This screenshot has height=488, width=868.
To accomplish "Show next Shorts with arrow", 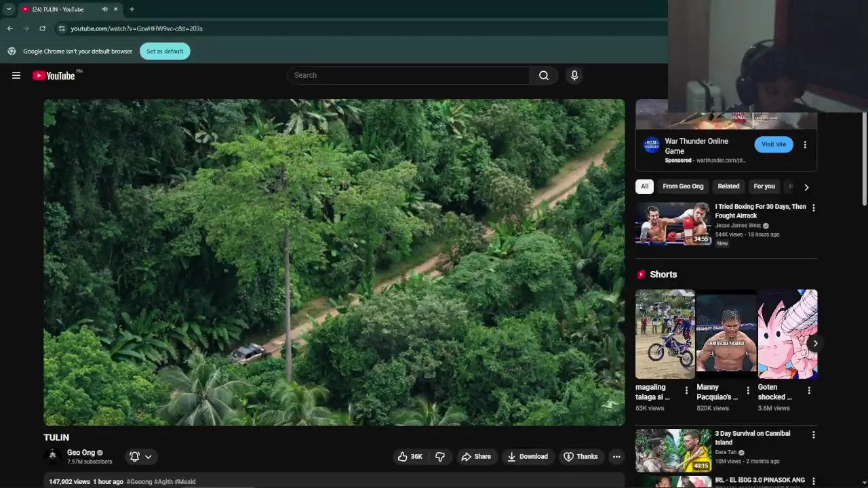I will click(815, 344).
